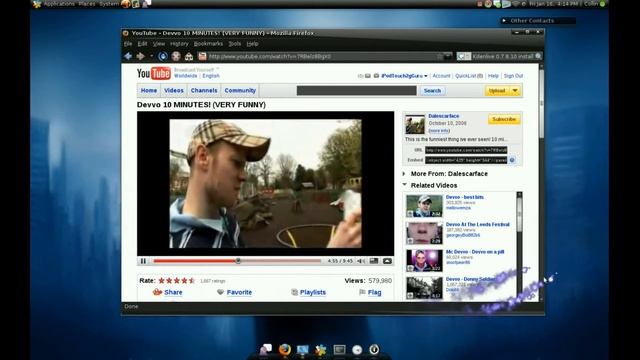Click the related videos list scrollbar
The width and height of the screenshot is (640, 360).
tap(519, 245)
